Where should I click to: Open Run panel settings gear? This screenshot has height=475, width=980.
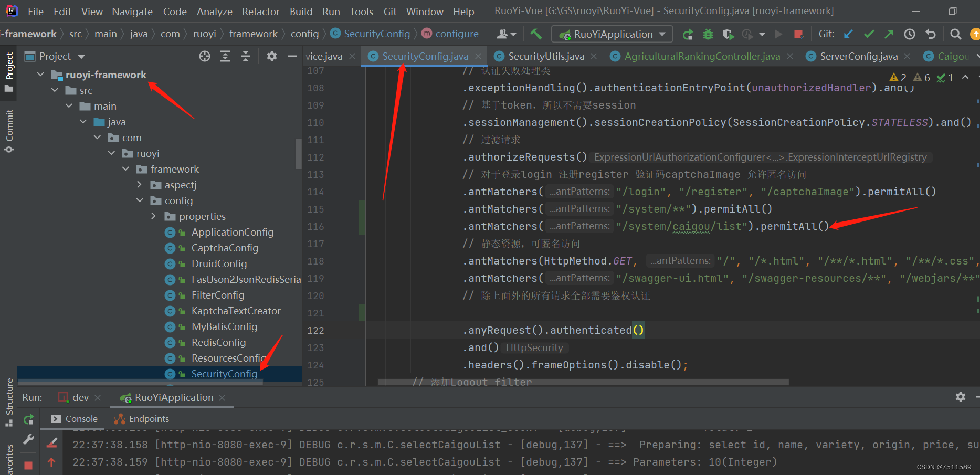click(961, 397)
